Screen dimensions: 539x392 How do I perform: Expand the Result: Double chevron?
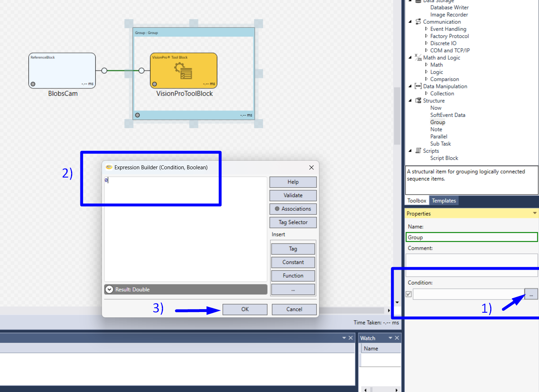[x=109, y=289]
